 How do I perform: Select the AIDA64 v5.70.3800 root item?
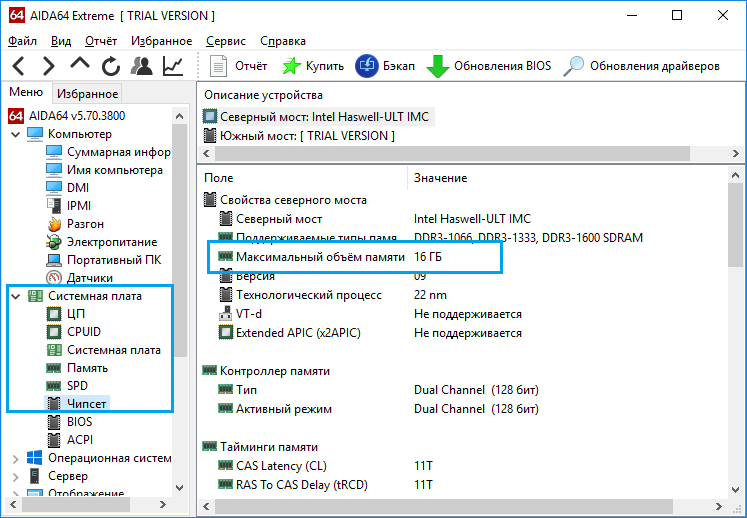pos(67,116)
